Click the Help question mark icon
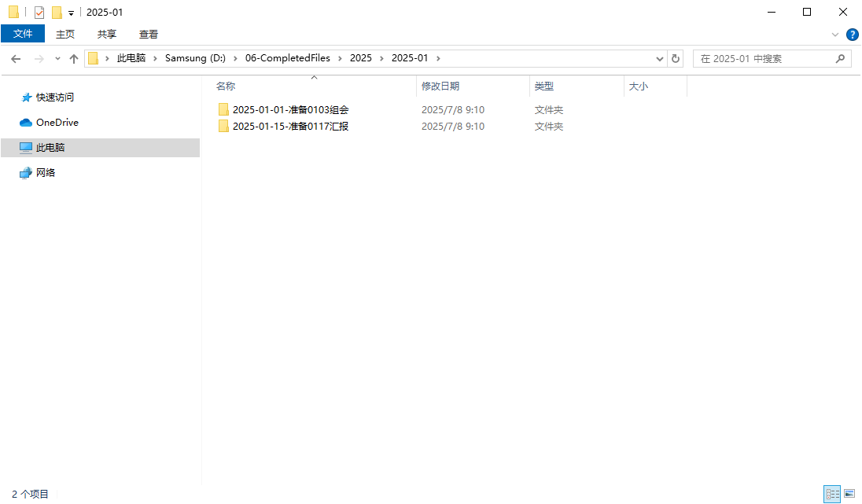The height and width of the screenshot is (504, 862). 853,34
